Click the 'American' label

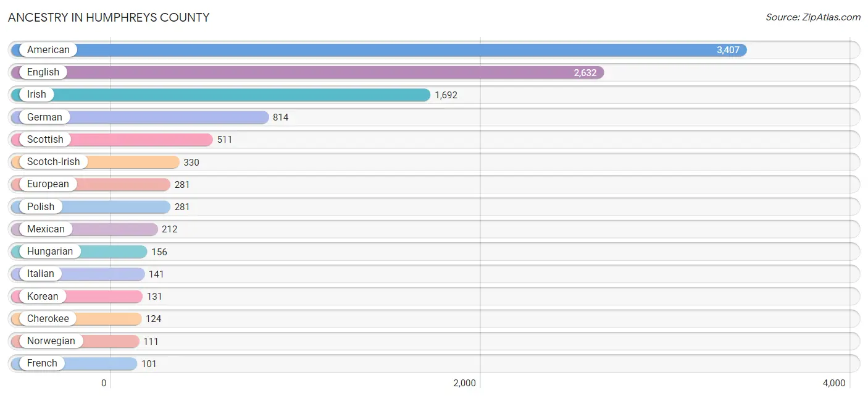click(48, 50)
